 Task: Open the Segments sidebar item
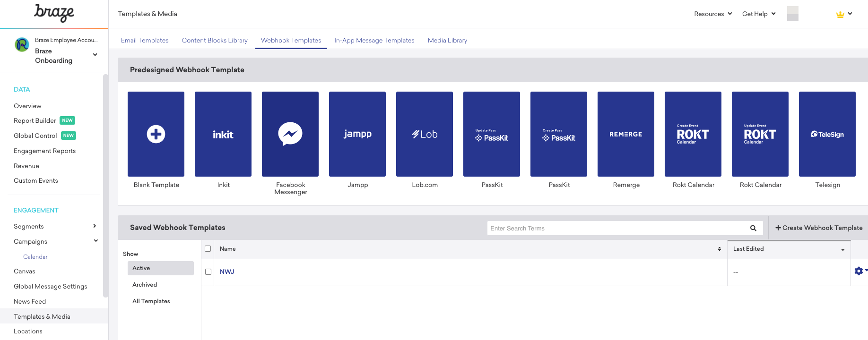tap(28, 226)
